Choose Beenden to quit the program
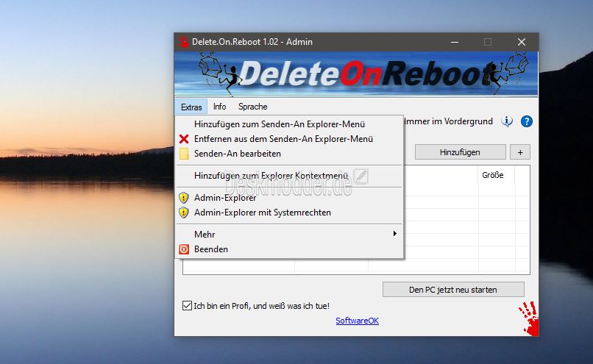 point(290,249)
